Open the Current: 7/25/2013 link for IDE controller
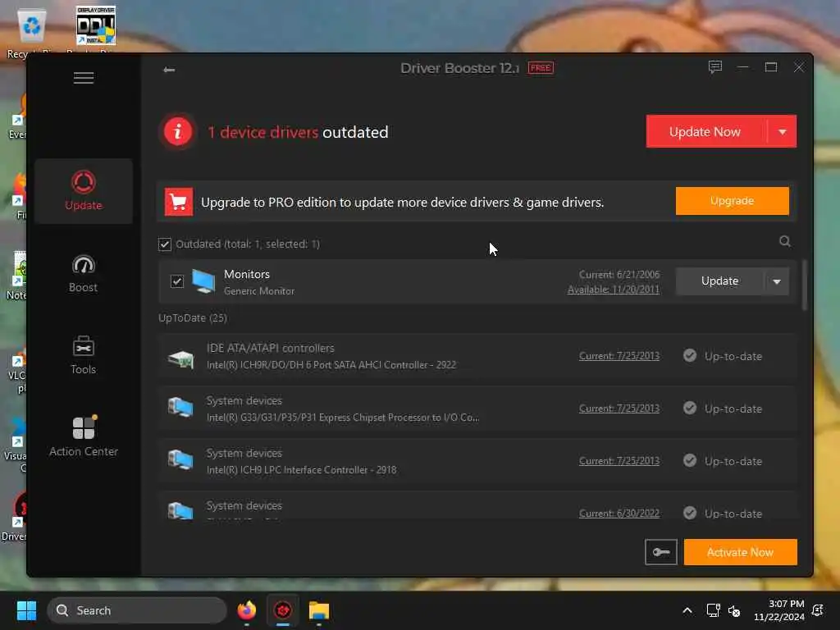Image resolution: width=840 pixels, height=630 pixels. pyautogui.click(x=619, y=356)
